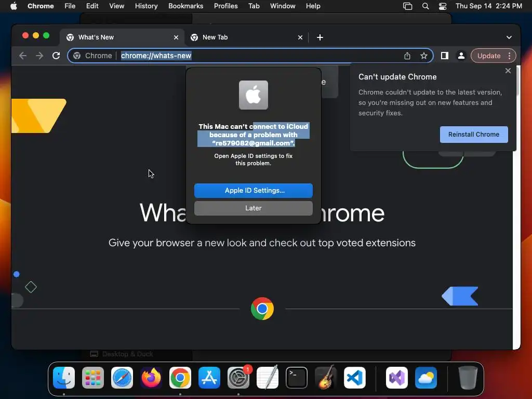
Task: Open the Chrome app menu
Action: 41,6
